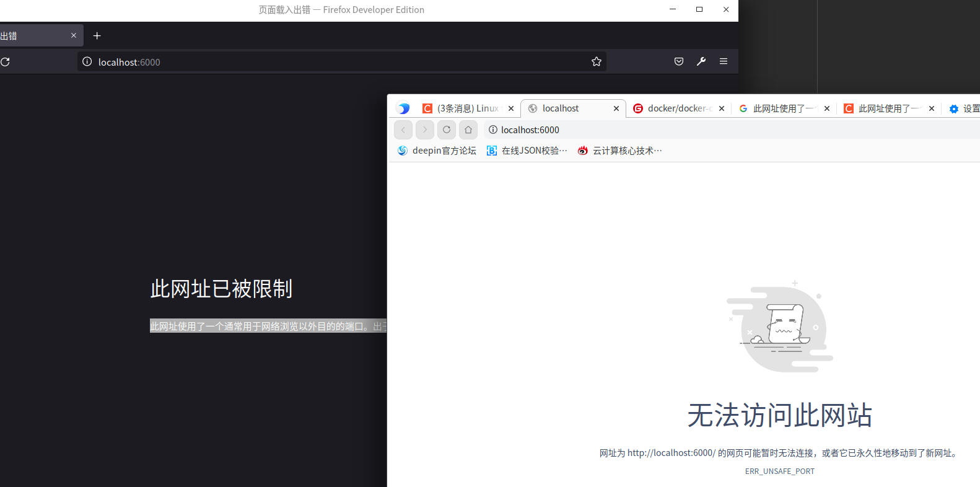This screenshot has width=980, height=487.
Task: Bookmark this page with Firefox star icon
Action: 597,61
